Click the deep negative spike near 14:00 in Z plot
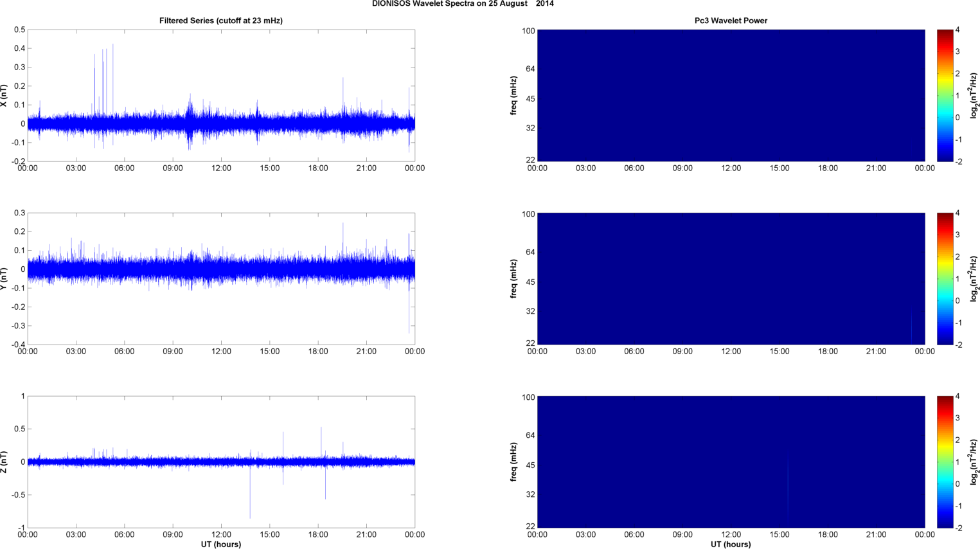Image resolution: width=980 pixels, height=549 pixels. (x=250, y=491)
